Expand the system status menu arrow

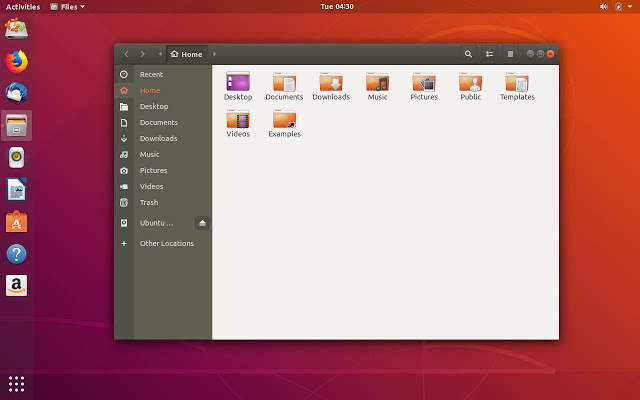pos(630,6)
